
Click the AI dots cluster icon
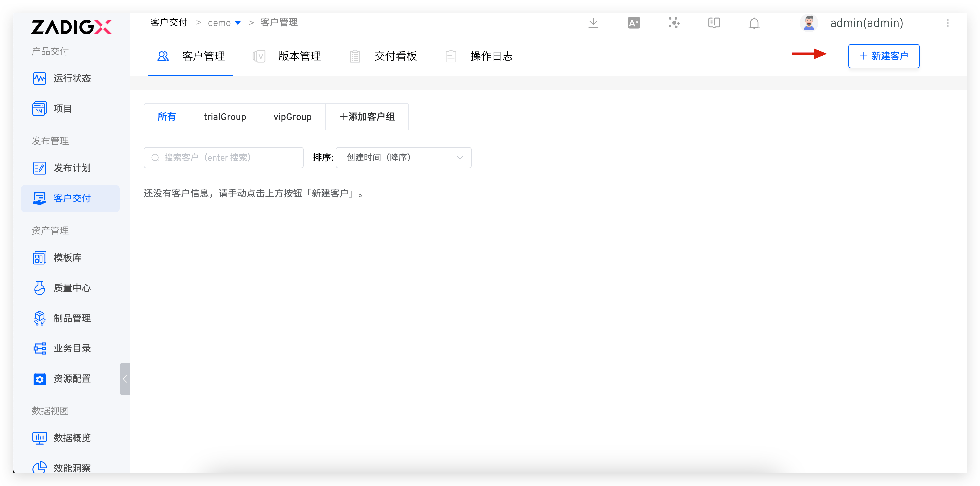tap(674, 23)
